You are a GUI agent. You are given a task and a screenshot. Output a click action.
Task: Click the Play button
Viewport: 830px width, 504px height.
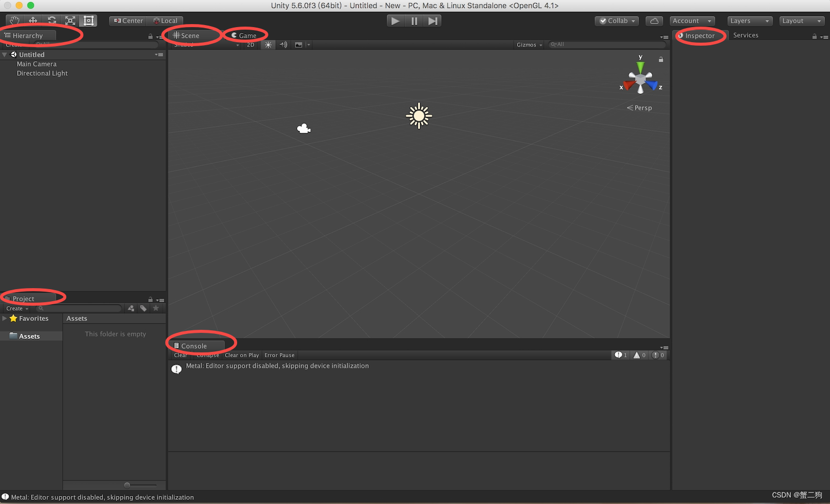pyautogui.click(x=395, y=21)
